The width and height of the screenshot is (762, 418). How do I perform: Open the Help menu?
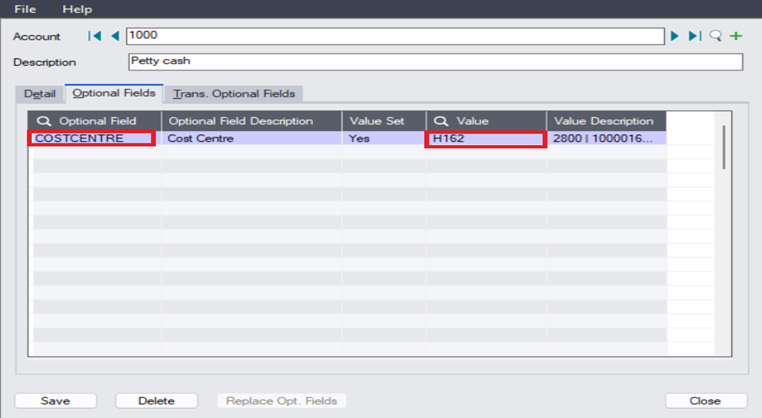77,9
